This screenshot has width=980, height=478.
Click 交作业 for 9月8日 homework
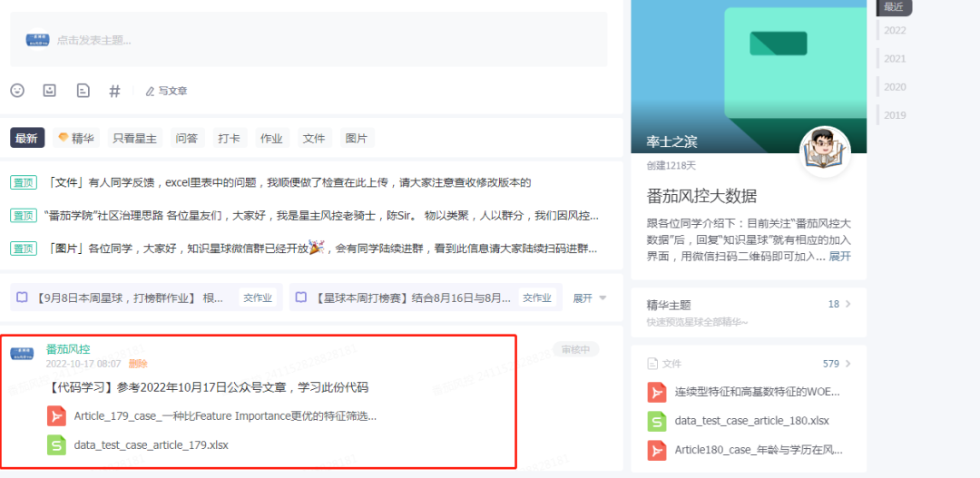pyautogui.click(x=258, y=298)
